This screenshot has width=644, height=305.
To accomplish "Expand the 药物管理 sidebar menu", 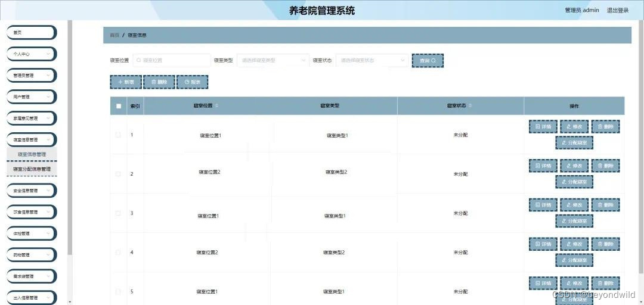I will coord(31,255).
